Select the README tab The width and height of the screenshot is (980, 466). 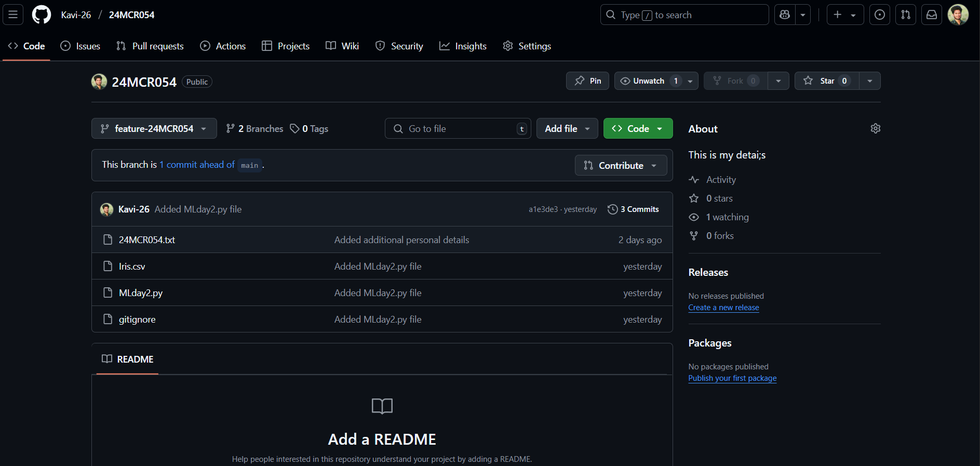(x=128, y=359)
